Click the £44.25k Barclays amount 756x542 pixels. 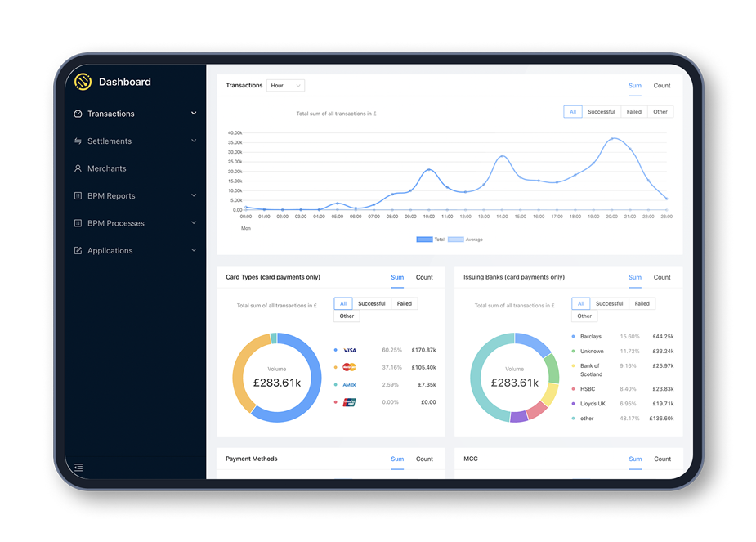click(x=663, y=337)
